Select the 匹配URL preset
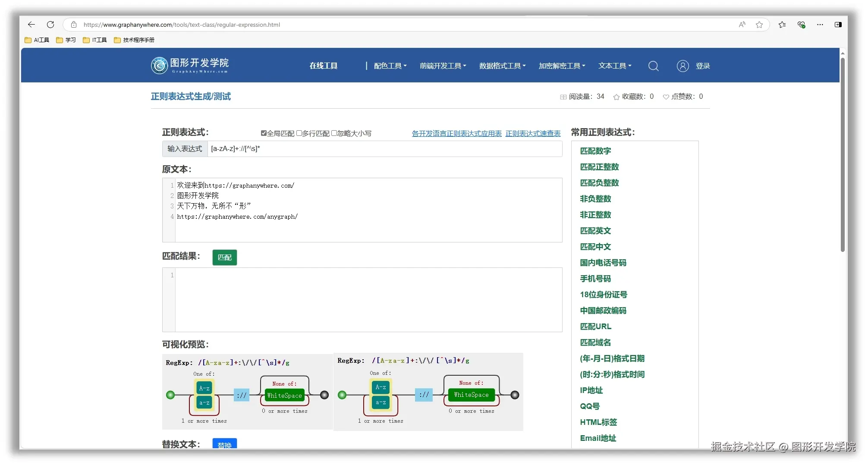868x465 pixels. (x=596, y=327)
